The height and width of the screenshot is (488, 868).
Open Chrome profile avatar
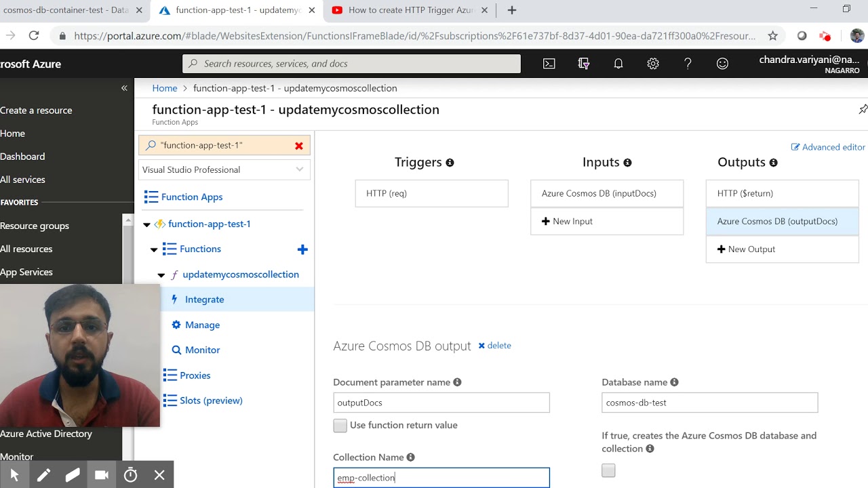857,36
